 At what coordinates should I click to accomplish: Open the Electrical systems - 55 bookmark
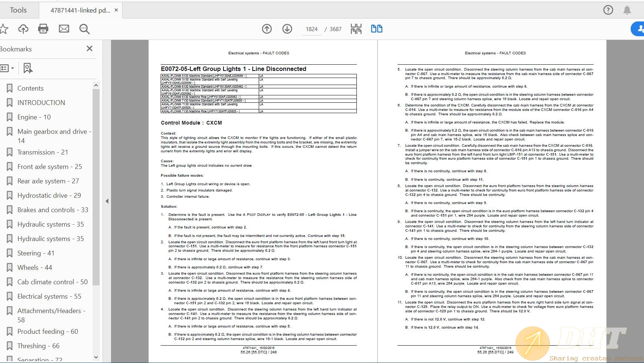(x=49, y=296)
